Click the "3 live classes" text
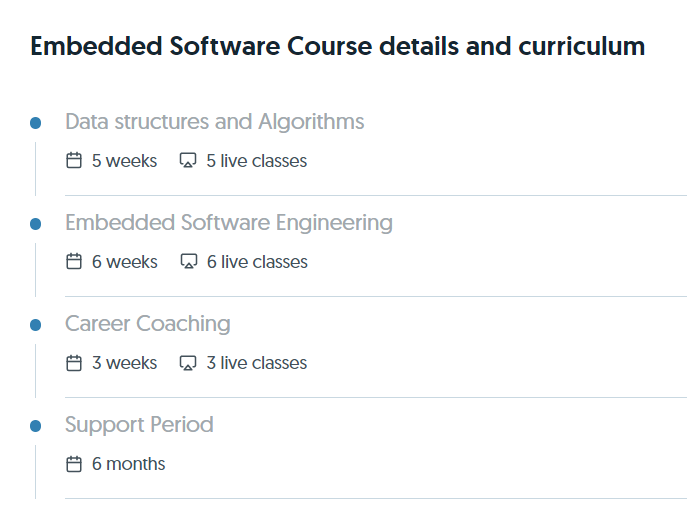Image resolution: width=687 pixels, height=520 pixels. (256, 363)
